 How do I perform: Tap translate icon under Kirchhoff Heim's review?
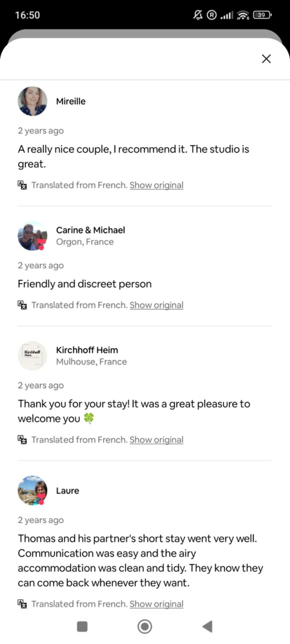22,440
